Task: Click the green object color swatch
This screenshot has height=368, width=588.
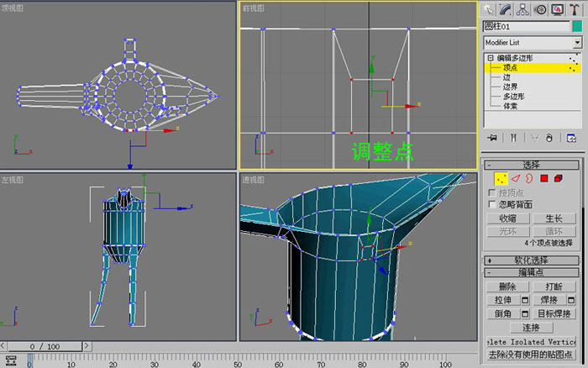Action: click(x=577, y=26)
